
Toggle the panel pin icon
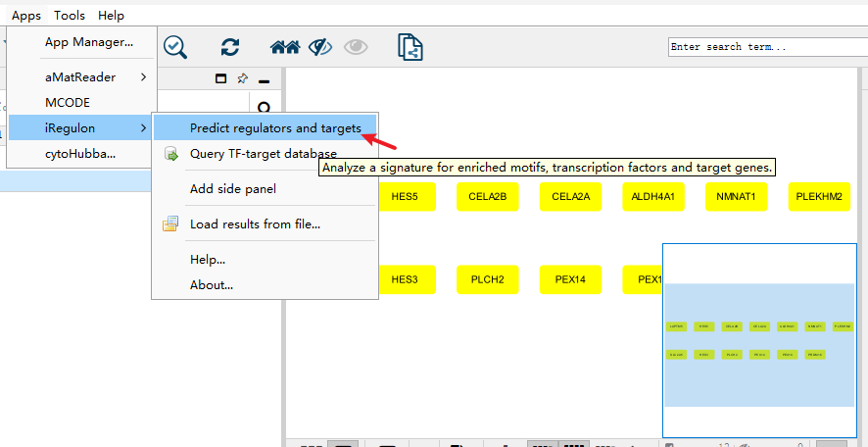tap(242, 78)
